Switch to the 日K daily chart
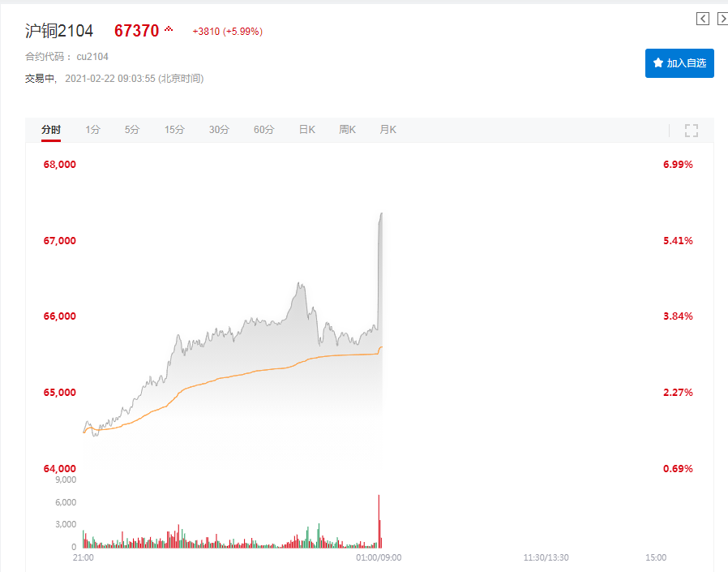The image size is (728, 572). 306,130
